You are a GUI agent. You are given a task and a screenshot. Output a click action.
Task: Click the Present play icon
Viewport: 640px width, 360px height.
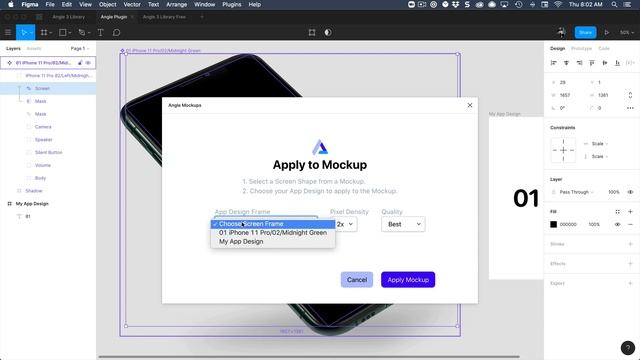[x=607, y=32]
